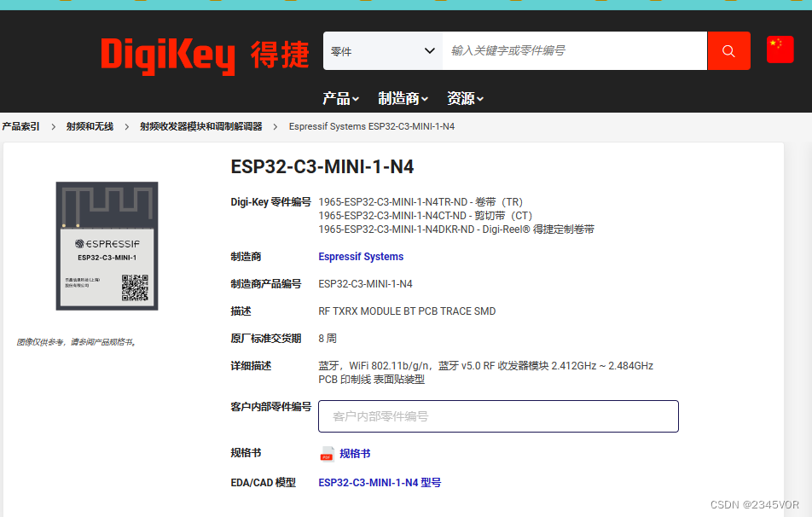This screenshot has width=812, height=517.
Task: Click the DigiKey 得捷 logo
Action: point(205,55)
